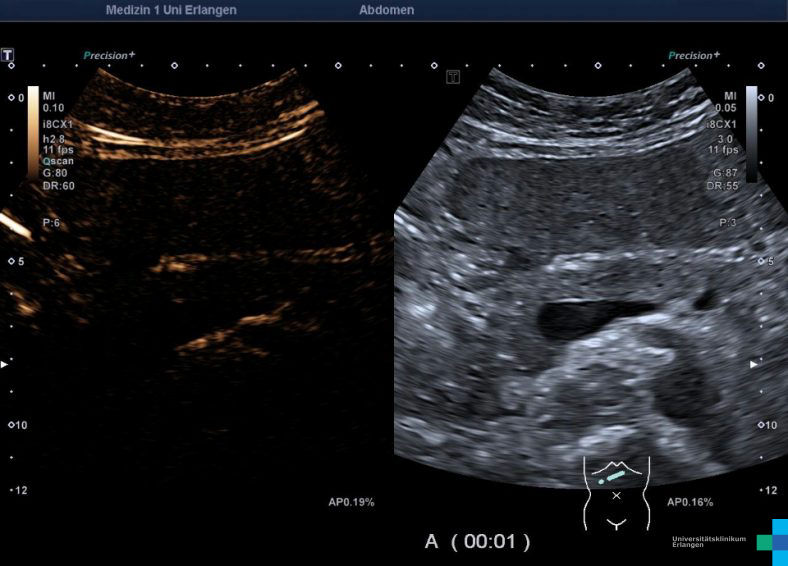The height and width of the screenshot is (566, 788).
Task: Click the right focus arrow marker
Action: click(755, 365)
